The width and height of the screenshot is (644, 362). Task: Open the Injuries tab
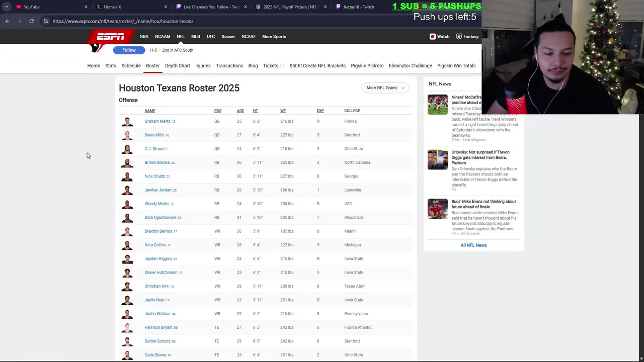click(203, 65)
